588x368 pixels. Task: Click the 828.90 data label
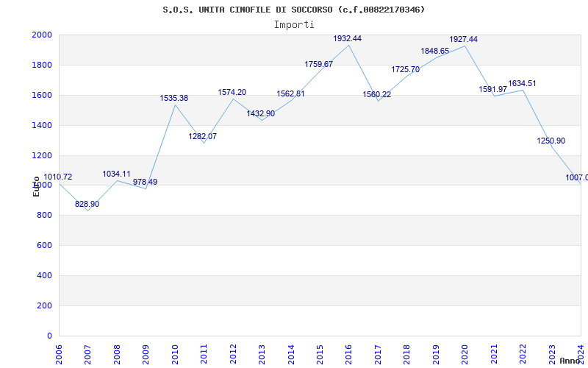point(87,205)
